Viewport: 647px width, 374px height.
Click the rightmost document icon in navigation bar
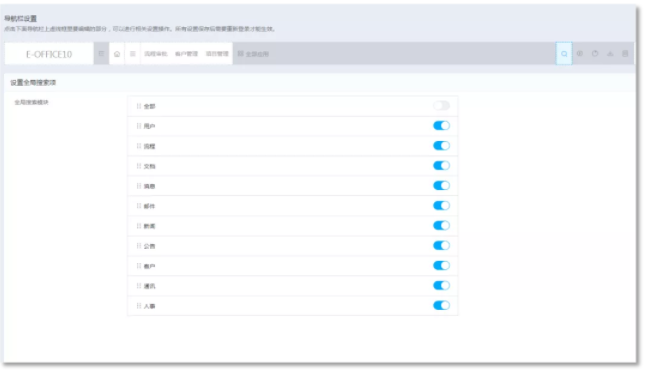[x=625, y=54]
